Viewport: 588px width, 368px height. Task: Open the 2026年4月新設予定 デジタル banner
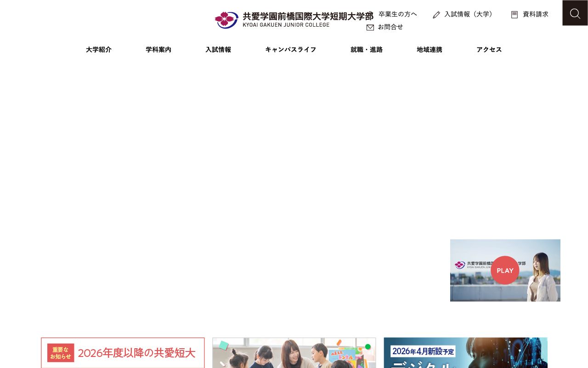(465, 353)
